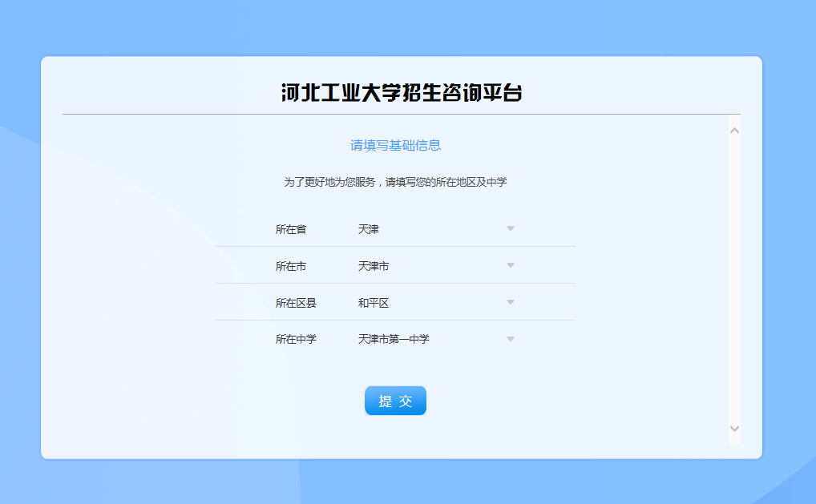The width and height of the screenshot is (816, 504).
Task: Open the 所在省 province dropdown arrow
Action: point(510,228)
